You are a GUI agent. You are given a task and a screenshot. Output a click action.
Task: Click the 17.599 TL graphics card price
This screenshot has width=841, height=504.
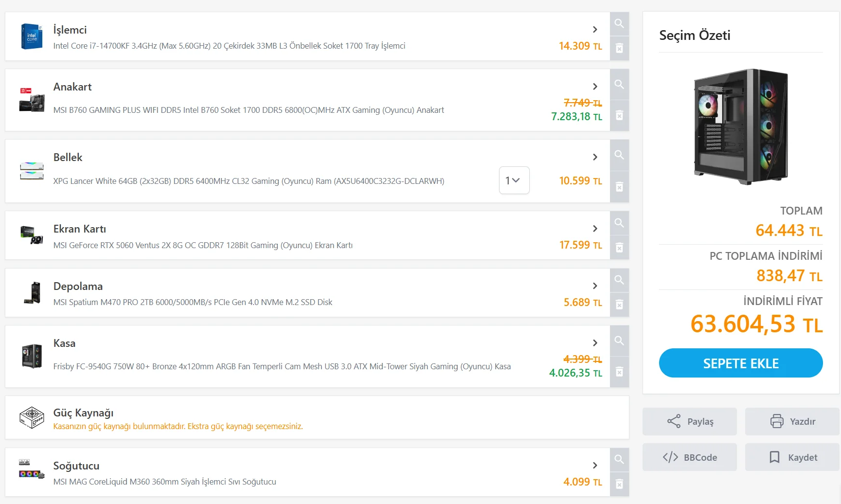click(581, 245)
